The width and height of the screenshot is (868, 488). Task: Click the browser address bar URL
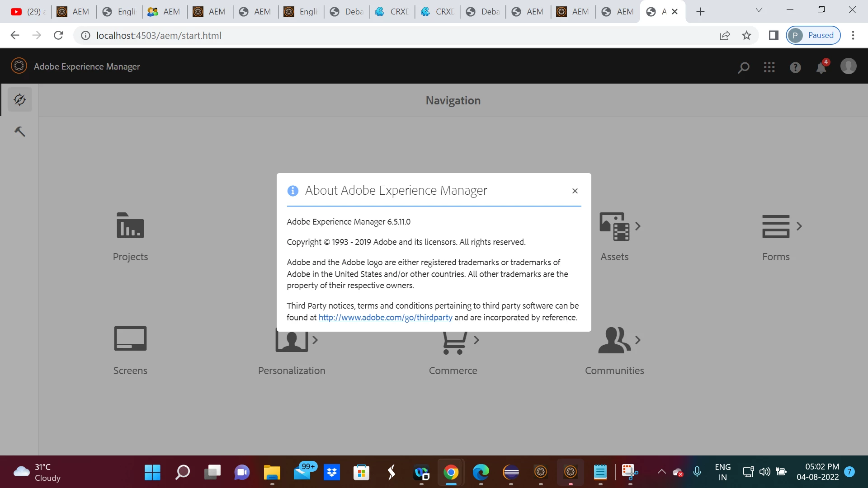tap(159, 35)
